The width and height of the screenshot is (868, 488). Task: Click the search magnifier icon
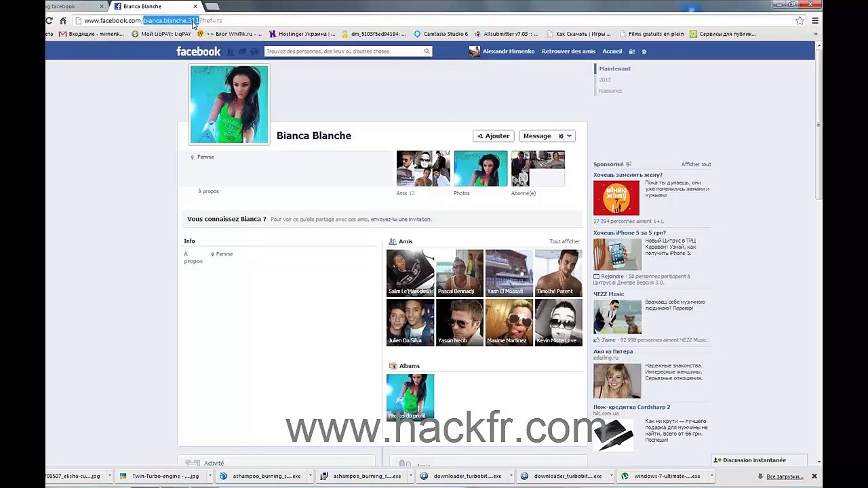pyautogui.click(x=427, y=52)
